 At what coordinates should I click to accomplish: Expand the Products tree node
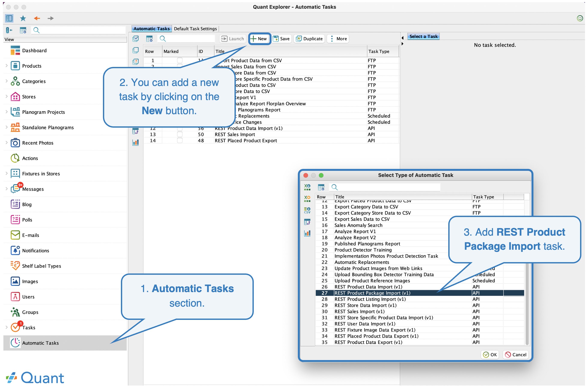point(7,66)
